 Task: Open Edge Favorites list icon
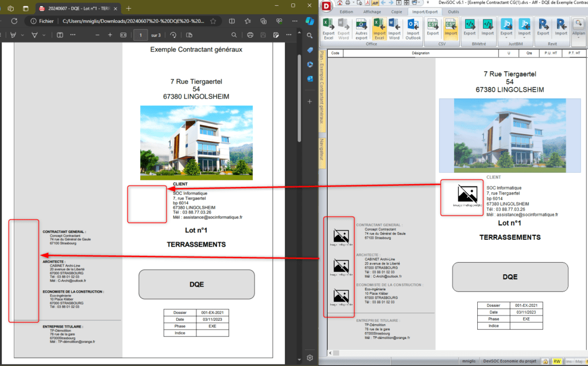click(248, 21)
